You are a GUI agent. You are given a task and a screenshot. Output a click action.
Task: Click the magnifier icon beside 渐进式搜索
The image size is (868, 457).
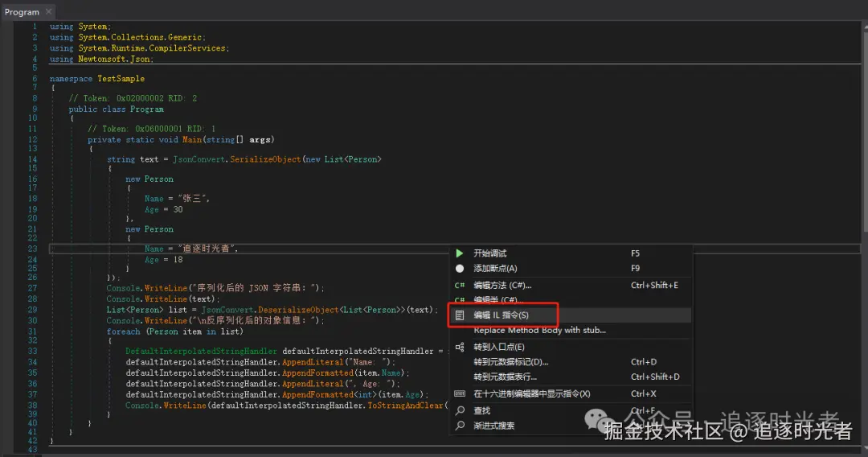tap(460, 426)
